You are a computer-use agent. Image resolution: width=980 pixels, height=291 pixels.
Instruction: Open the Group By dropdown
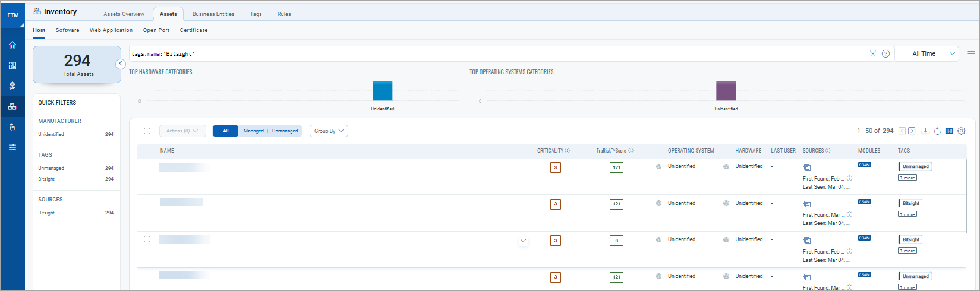coord(329,131)
